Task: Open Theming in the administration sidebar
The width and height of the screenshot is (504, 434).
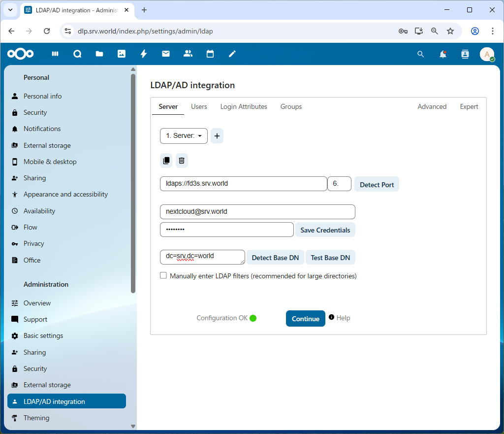Action: coord(36,418)
